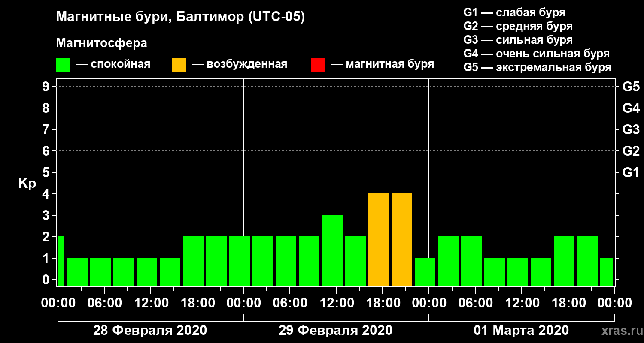Click the green Kp 3 bar on 29 Февраля
This screenshot has height=343, width=644.
[x=332, y=250]
